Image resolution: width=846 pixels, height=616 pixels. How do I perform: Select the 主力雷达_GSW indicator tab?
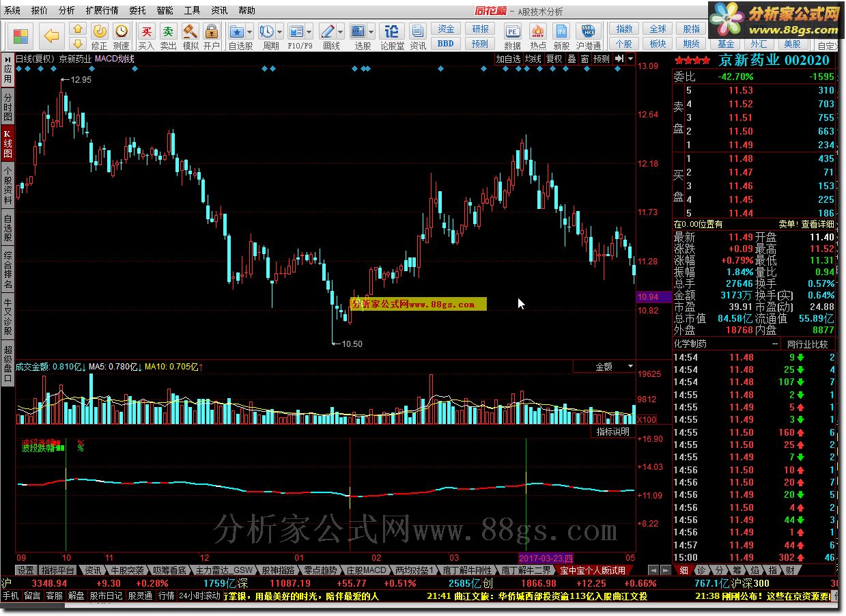224,570
